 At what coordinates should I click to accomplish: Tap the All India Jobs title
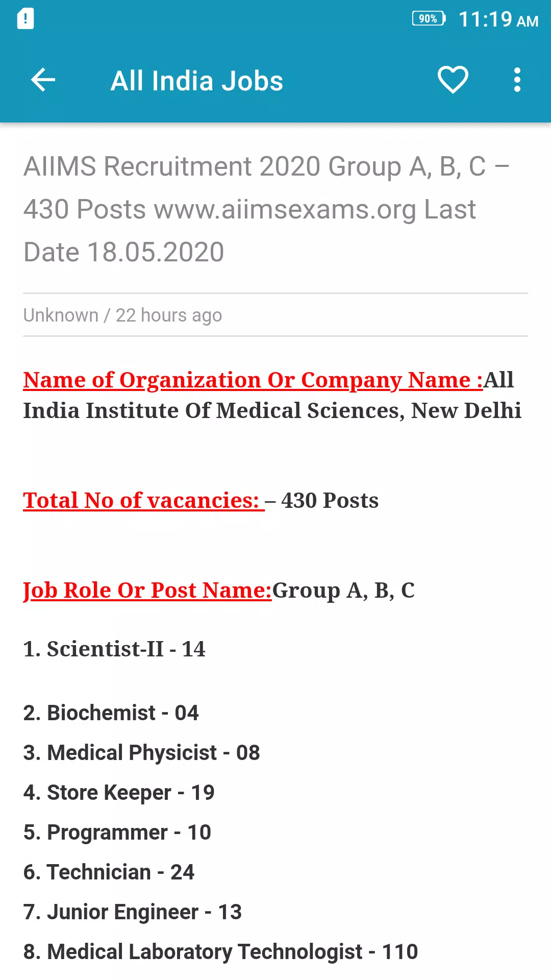[196, 81]
